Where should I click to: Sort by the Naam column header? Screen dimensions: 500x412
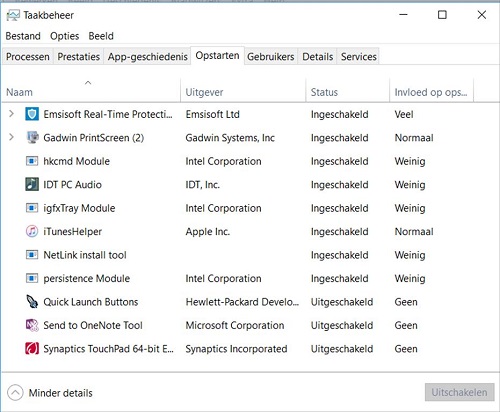point(91,92)
